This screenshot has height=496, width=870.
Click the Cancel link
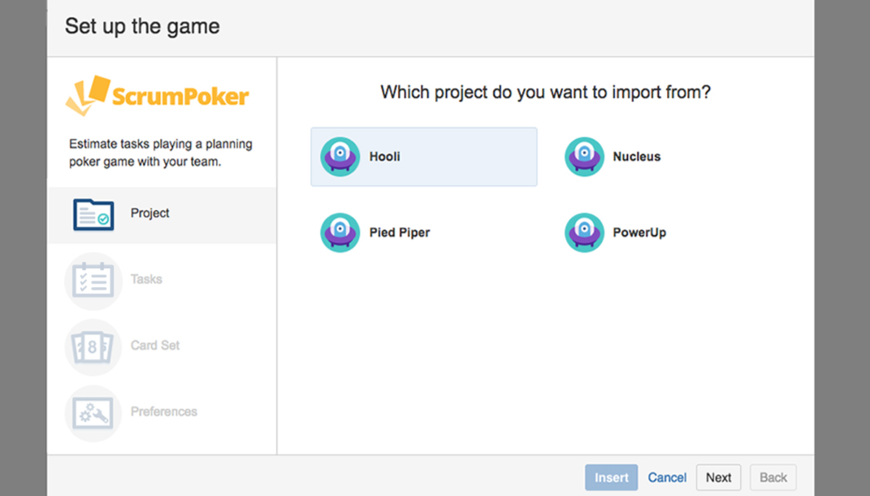tap(667, 478)
